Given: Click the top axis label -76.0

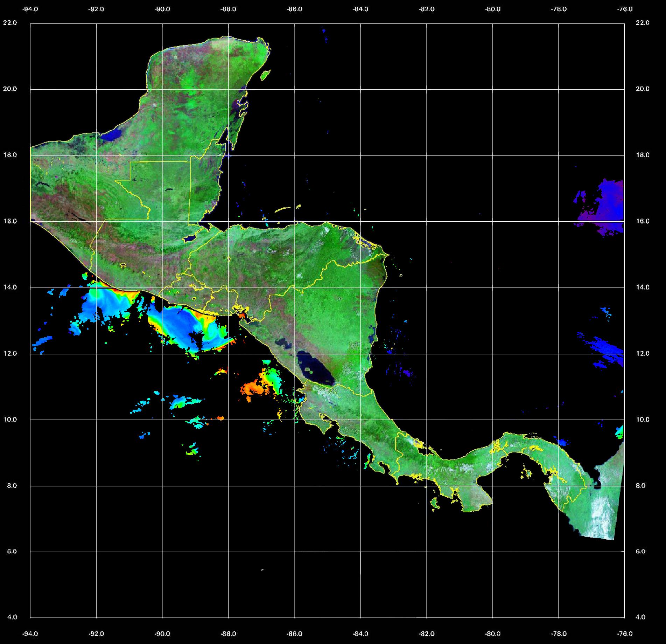Looking at the screenshot, I should pos(625,9).
